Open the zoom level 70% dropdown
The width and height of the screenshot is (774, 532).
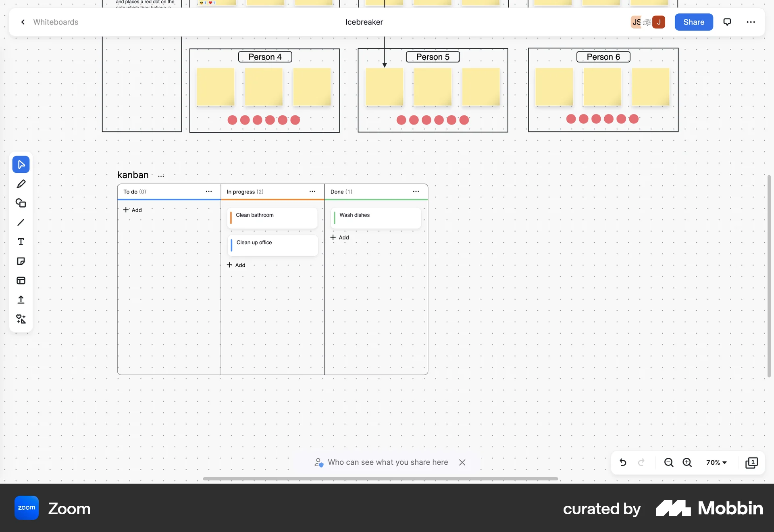(716, 462)
